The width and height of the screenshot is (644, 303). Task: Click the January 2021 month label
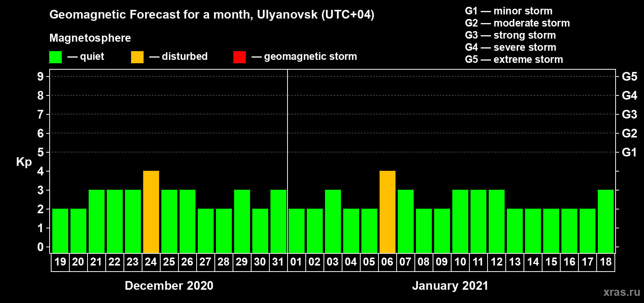pos(450,286)
